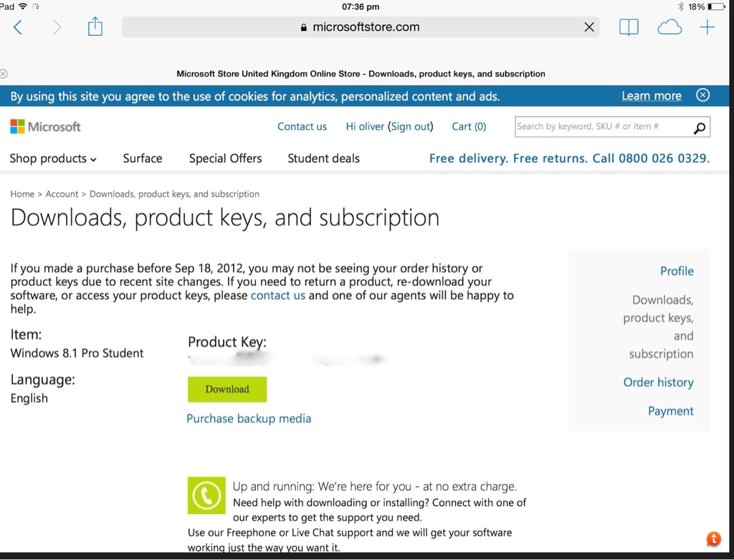Click Purchase backup media link
The height and width of the screenshot is (560, 734).
pos(249,418)
